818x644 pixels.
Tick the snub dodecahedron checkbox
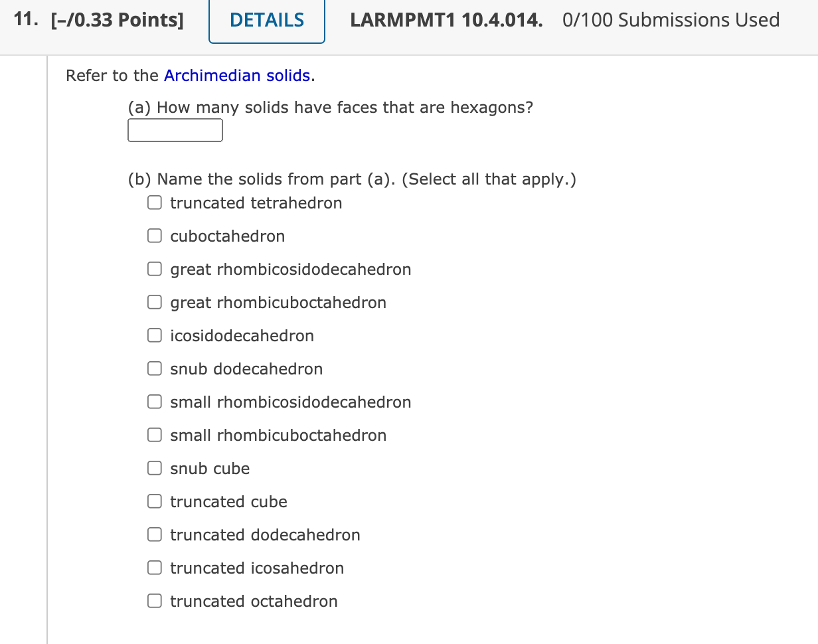pos(154,368)
